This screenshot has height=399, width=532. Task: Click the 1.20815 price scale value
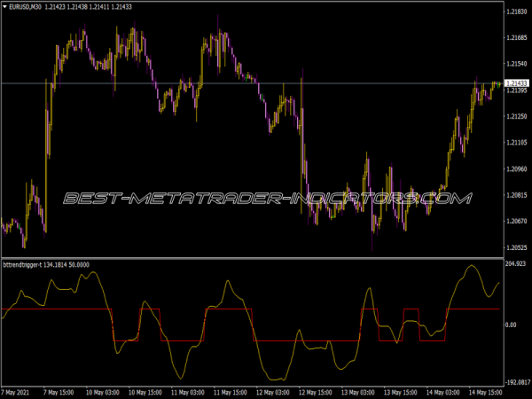(x=516, y=194)
